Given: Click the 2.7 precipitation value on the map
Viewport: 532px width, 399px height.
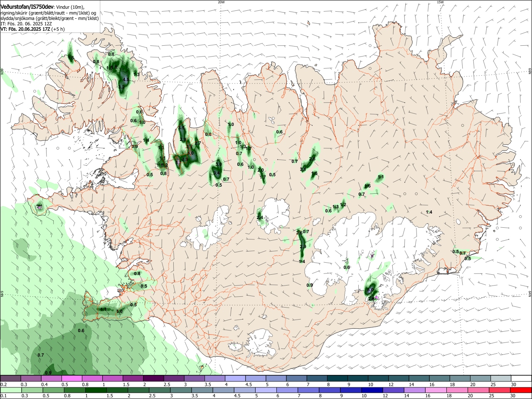Looking at the screenshot, I should pyautogui.click(x=198, y=143).
